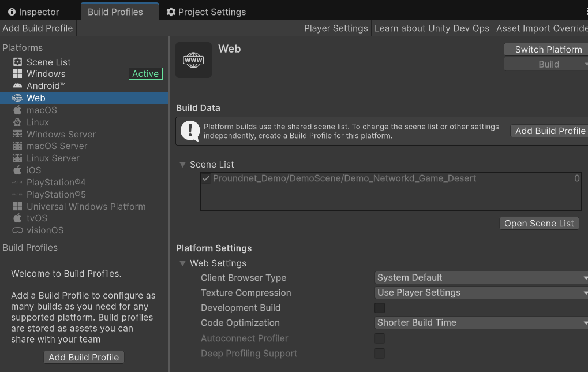Click the Development Build label
This screenshot has width=588, height=372.
tap(241, 308)
